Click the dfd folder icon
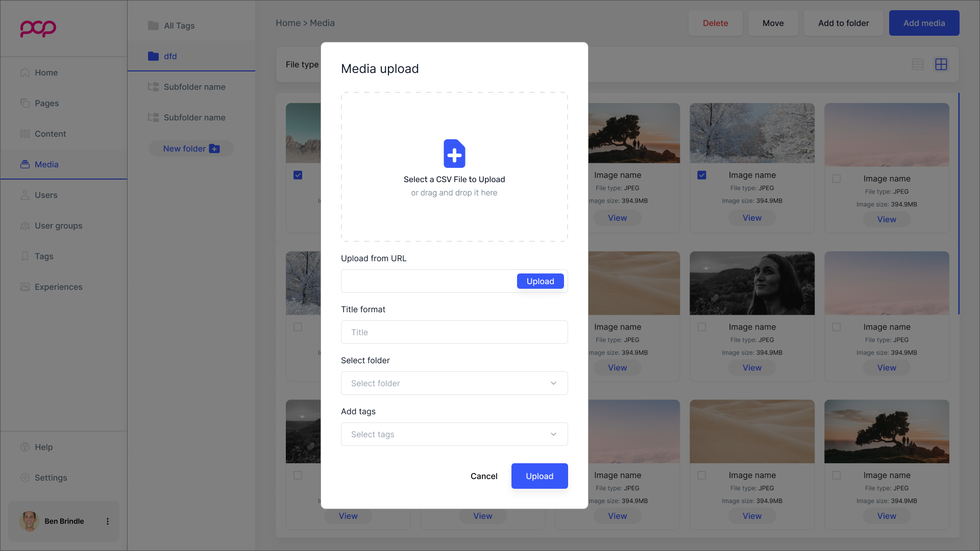The image size is (980, 551). [x=153, y=56]
